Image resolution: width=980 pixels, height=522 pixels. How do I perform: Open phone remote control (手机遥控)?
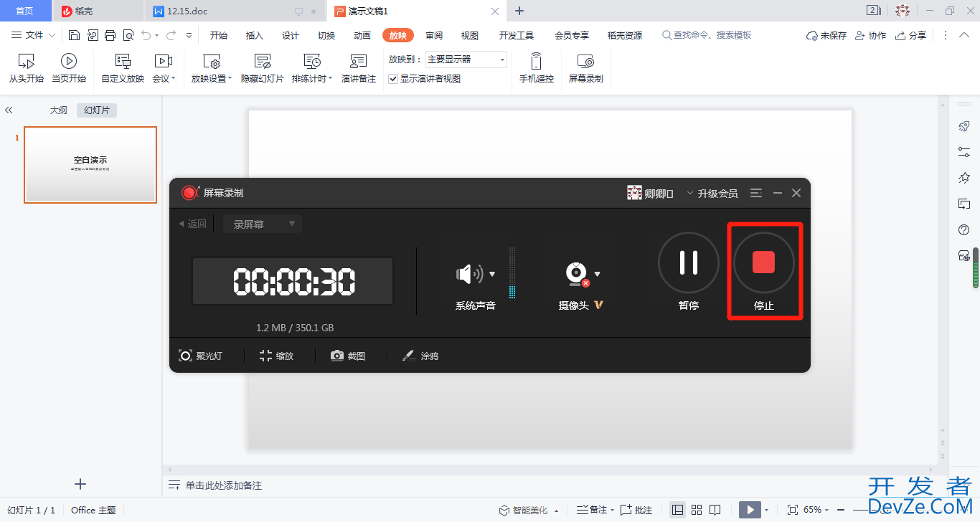point(537,68)
